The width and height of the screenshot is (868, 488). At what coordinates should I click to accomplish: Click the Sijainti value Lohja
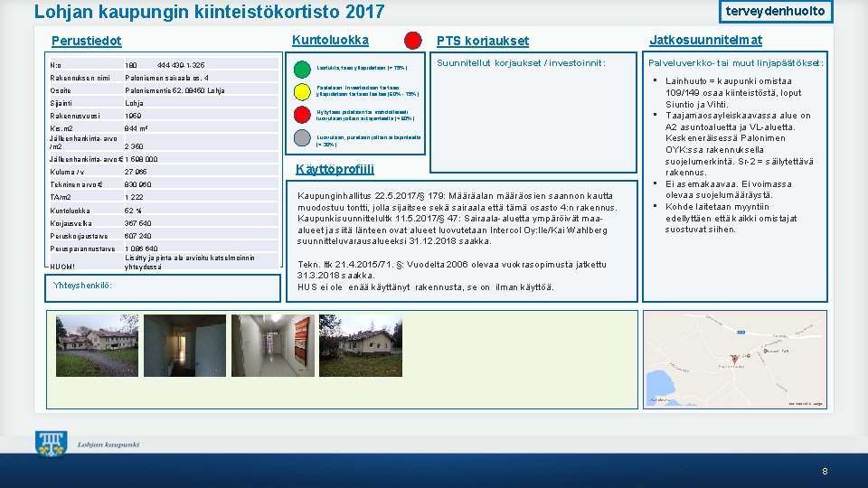click(134, 103)
